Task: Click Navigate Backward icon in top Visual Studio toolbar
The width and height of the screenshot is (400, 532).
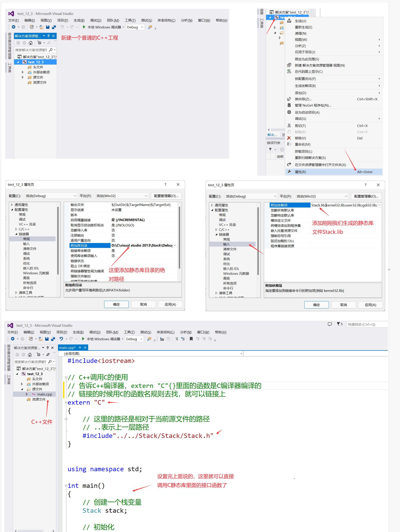Action: click(14, 27)
